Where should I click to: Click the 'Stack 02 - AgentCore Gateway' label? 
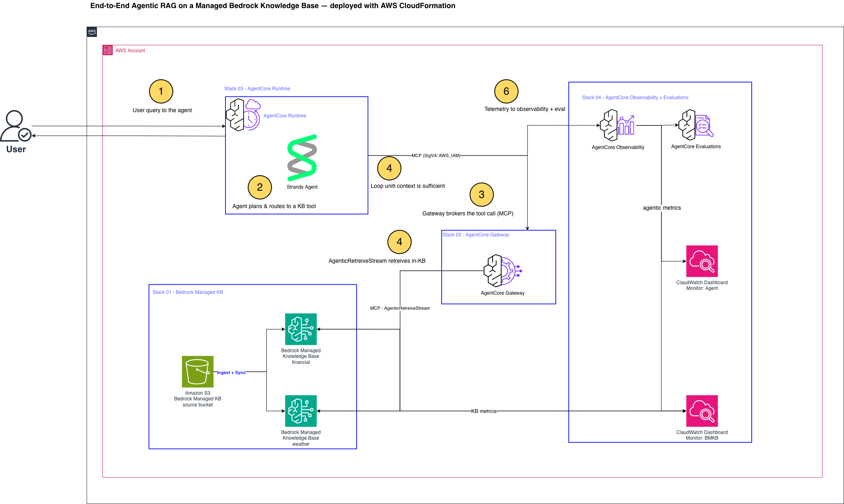coord(476,235)
